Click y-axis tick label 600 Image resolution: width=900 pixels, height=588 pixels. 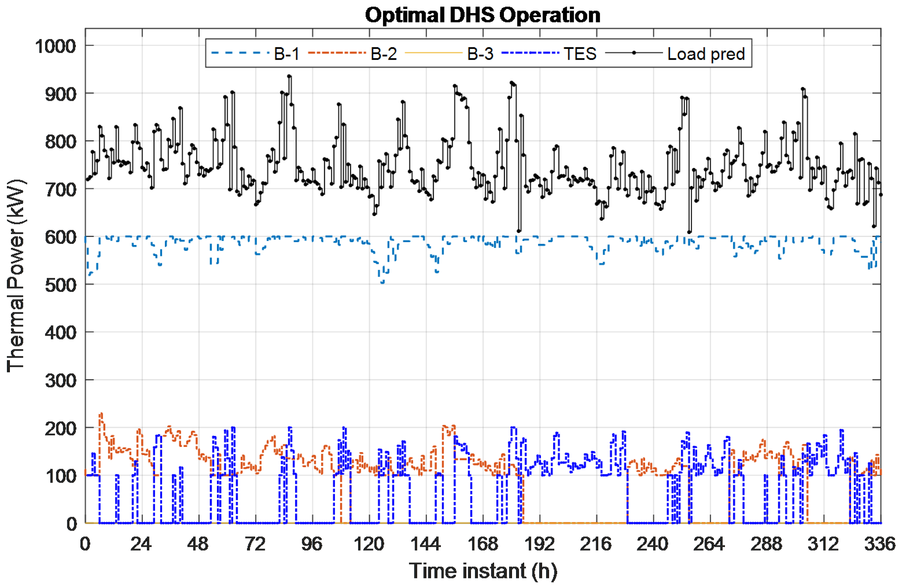(61, 237)
